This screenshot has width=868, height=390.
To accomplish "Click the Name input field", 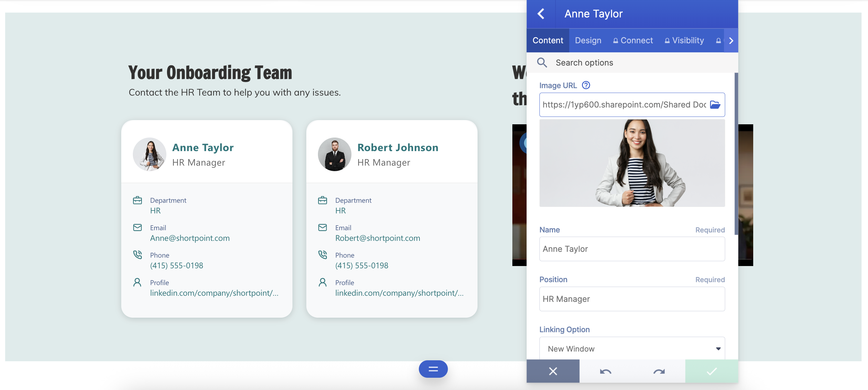I will click(632, 249).
